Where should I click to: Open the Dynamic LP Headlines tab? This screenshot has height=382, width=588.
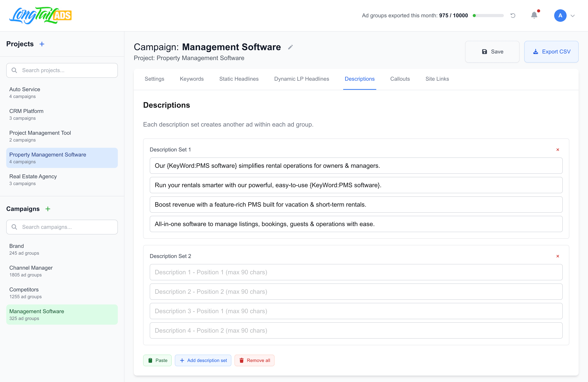coord(301,79)
